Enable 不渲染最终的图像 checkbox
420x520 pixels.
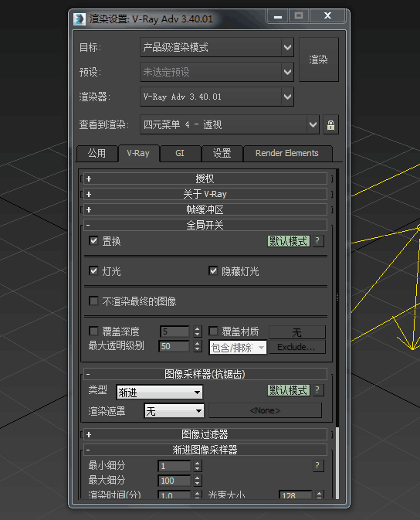click(94, 301)
